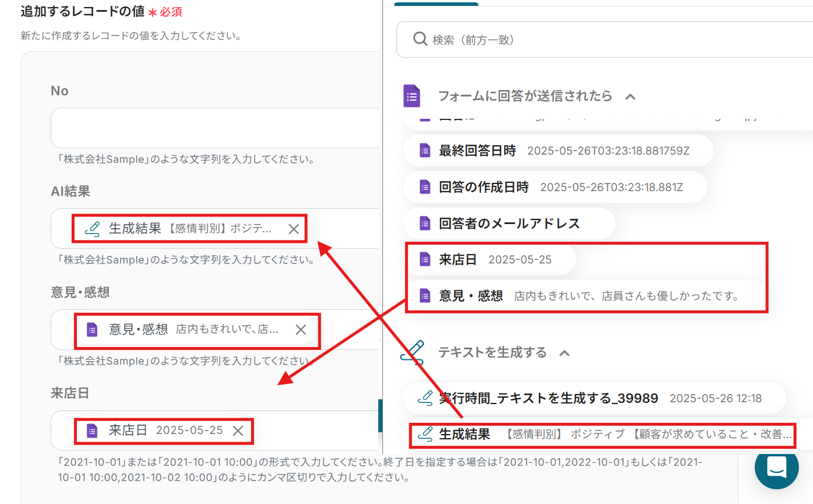This screenshot has width=813, height=504.
Task: Select 最終回答日時 output item
Action: (558, 151)
